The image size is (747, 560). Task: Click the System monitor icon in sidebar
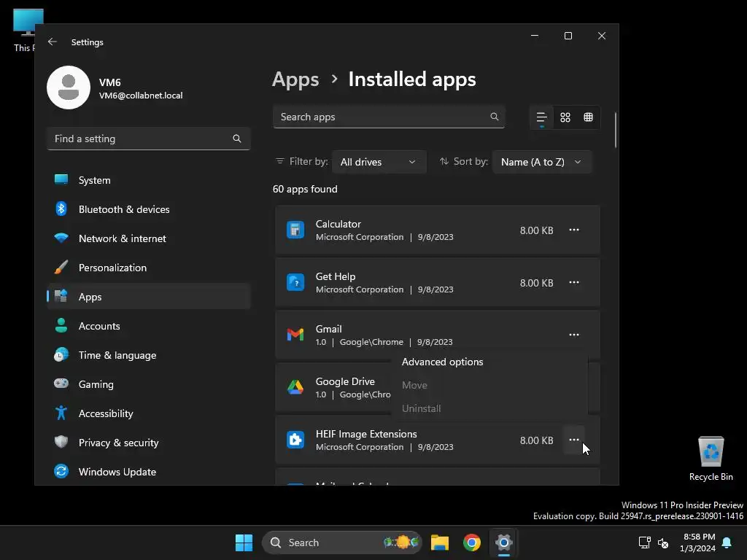tap(61, 179)
